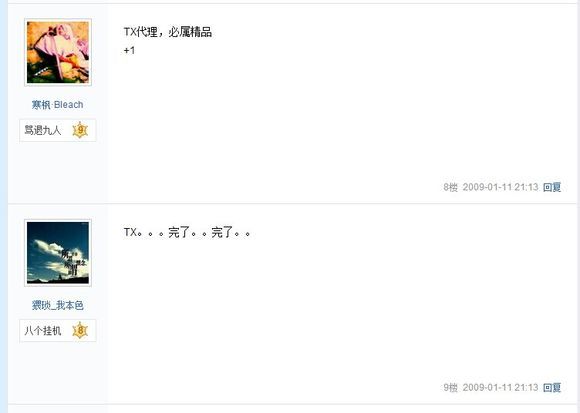
Task: Click the light blue left page margin
Action: (x=4, y=206)
